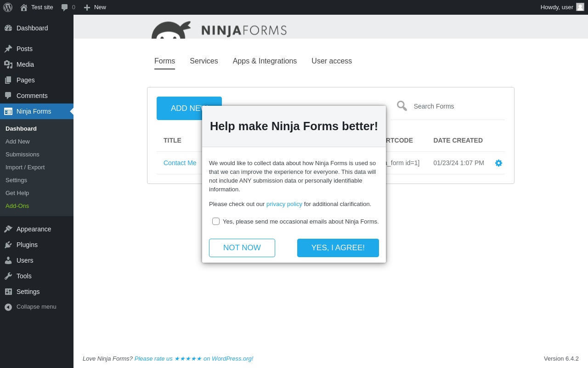Image resolution: width=588 pixels, height=368 pixels.
Task: Click the Test site link
Action: tap(42, 7)
